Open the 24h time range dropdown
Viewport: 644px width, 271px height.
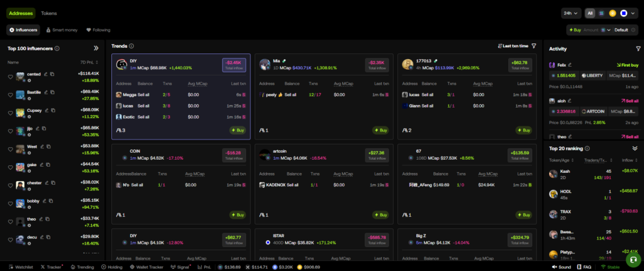[571, 13]
